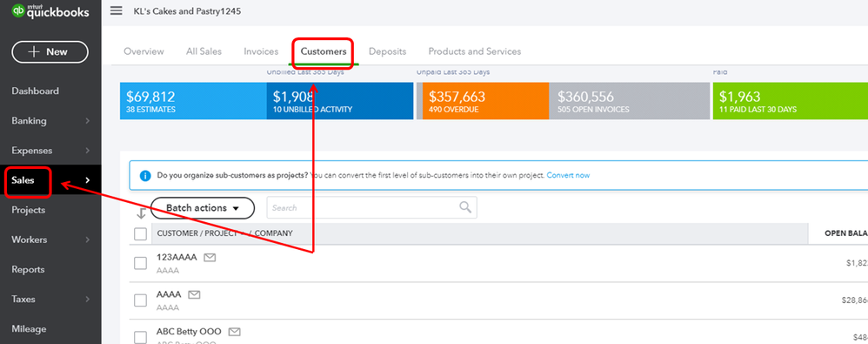Select the gray $360,556 Open Invoices bar
868x344 pixels.
(x=630, y=101)
